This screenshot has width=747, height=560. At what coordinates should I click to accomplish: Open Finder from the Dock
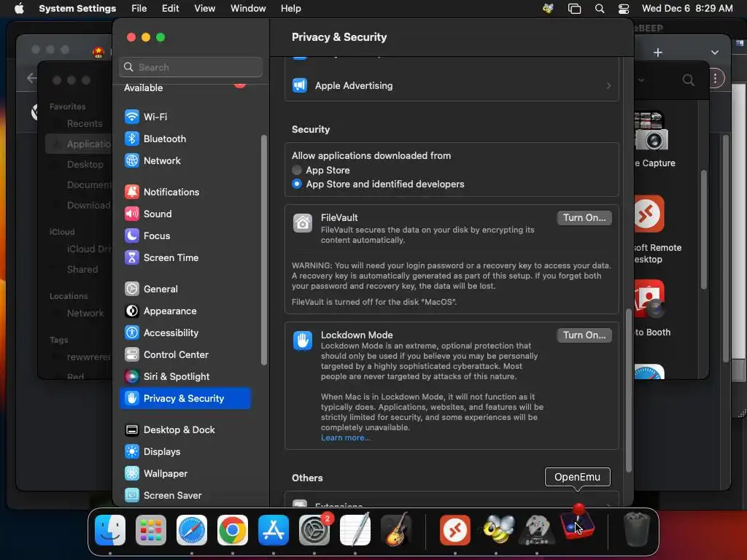[x=110, y=530]
